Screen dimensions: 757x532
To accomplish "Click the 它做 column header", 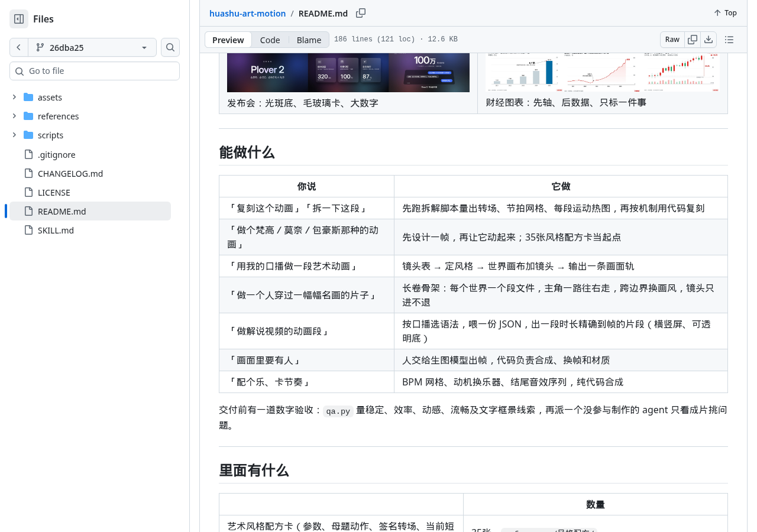I will (x=561, y=186).
